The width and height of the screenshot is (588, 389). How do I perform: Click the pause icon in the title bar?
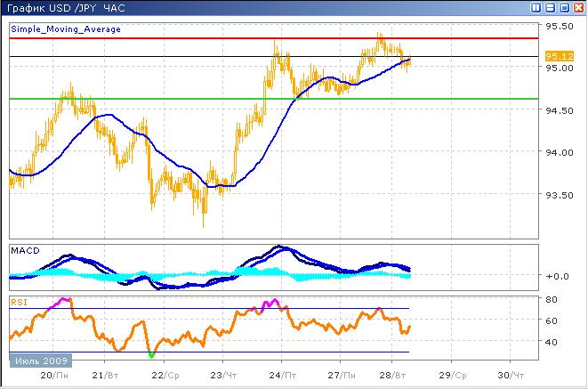point(536,8)
